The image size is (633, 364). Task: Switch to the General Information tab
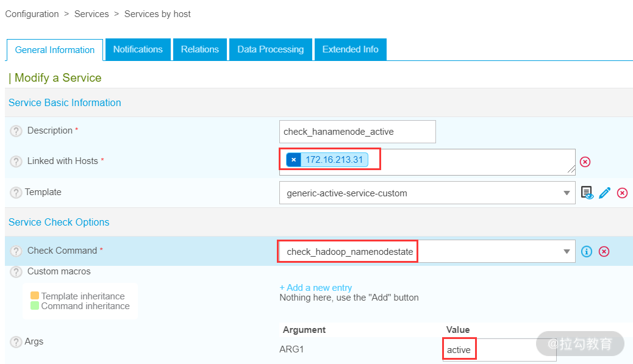coord(55,50)
